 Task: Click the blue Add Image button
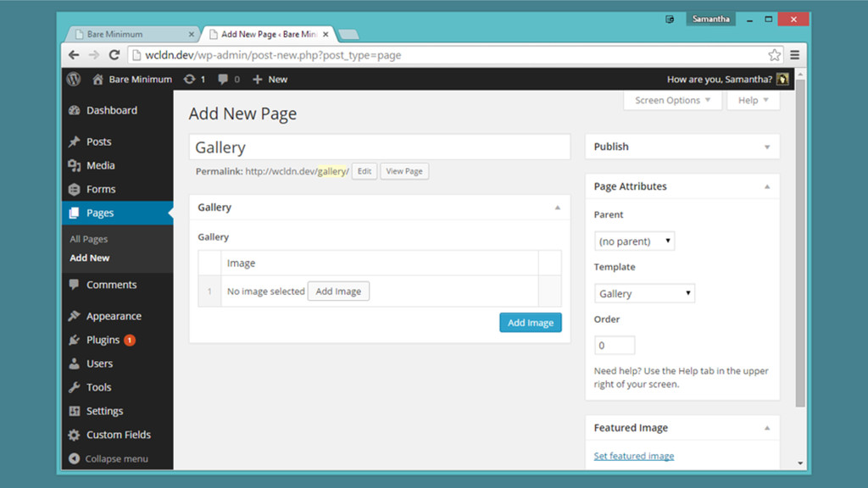pyautogui.click(x=531, y=323)
